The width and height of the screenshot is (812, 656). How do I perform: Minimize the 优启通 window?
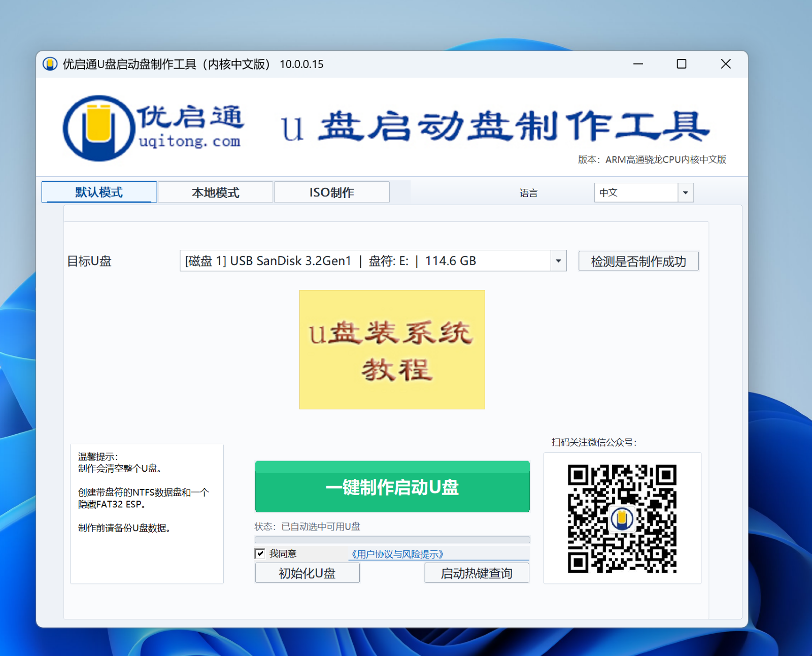point(638,64)
